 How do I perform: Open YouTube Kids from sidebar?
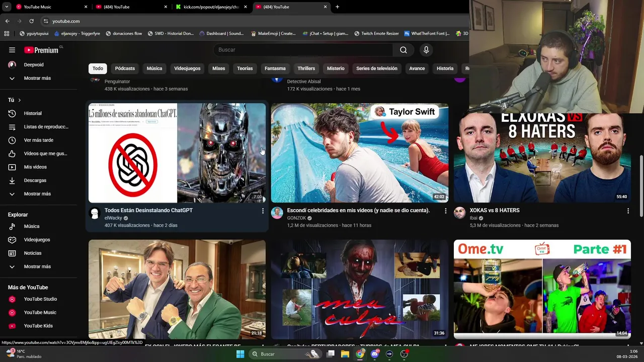39,326
